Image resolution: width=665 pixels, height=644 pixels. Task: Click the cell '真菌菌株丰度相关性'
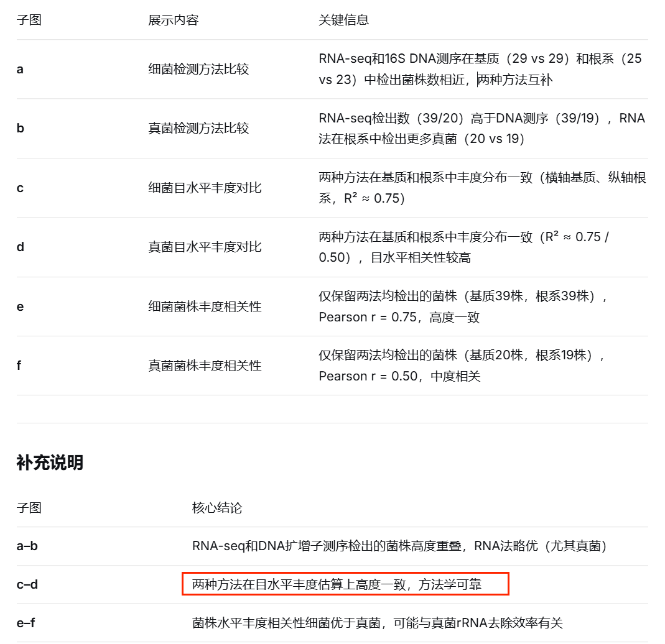pos(205,366)
